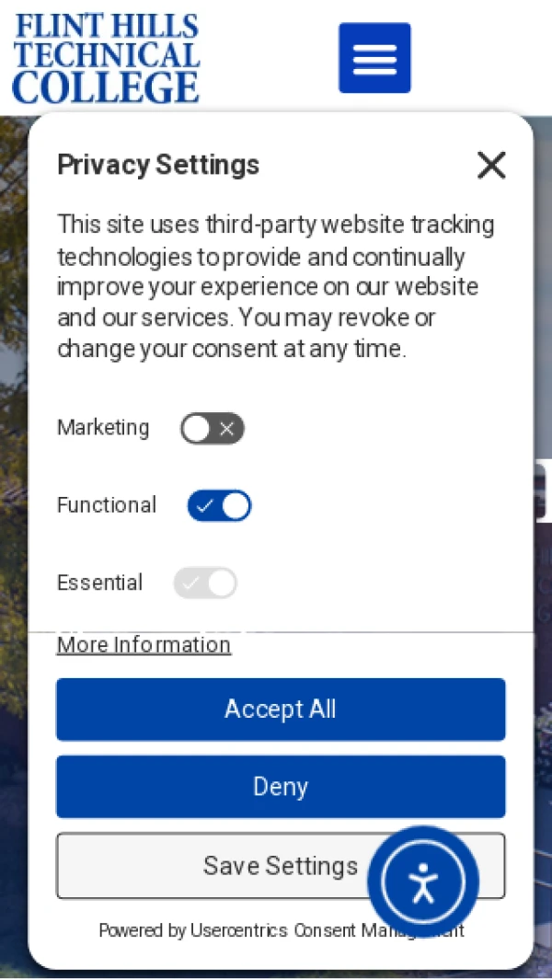Click the Essential category label
Image resolution: width=552 pixels, height=980 pixels.
pyautogui.click(x=99, y=582)
